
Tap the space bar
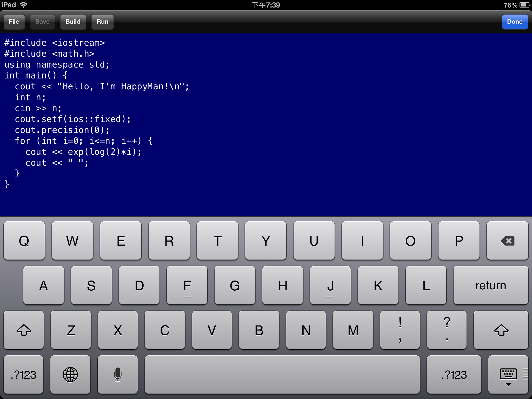[282, 375]
